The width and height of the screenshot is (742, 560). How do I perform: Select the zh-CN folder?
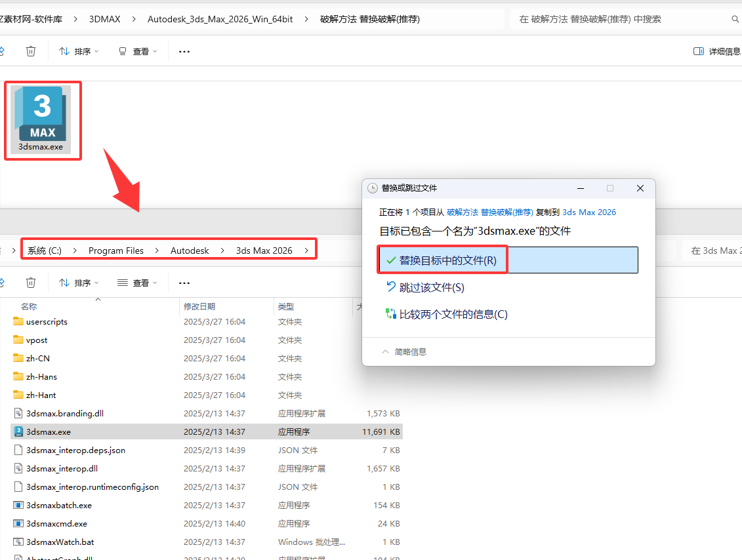pos(37,359)
